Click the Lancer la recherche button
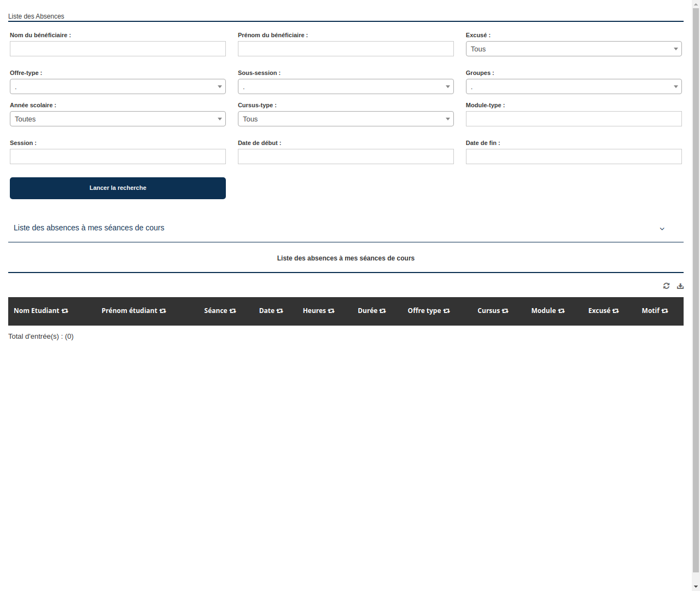The height and width of the screenshot is (591, 700). pyautogui.click(x=118, y=188)
